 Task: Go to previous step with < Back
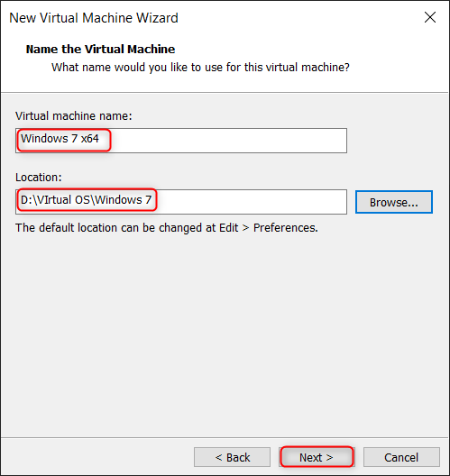pyautogui.click(x=233, y=457)
